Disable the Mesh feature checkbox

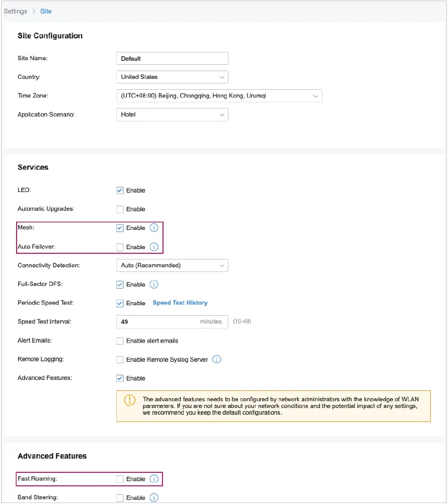coord(120,227)
